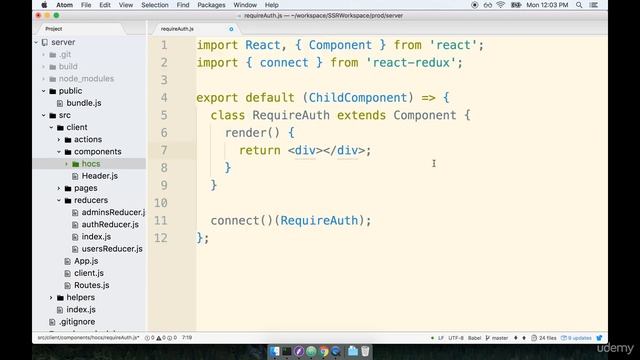Open Routes.js file
The width and height of the screenshot is (640, 360).
click(x=91, y=285)
